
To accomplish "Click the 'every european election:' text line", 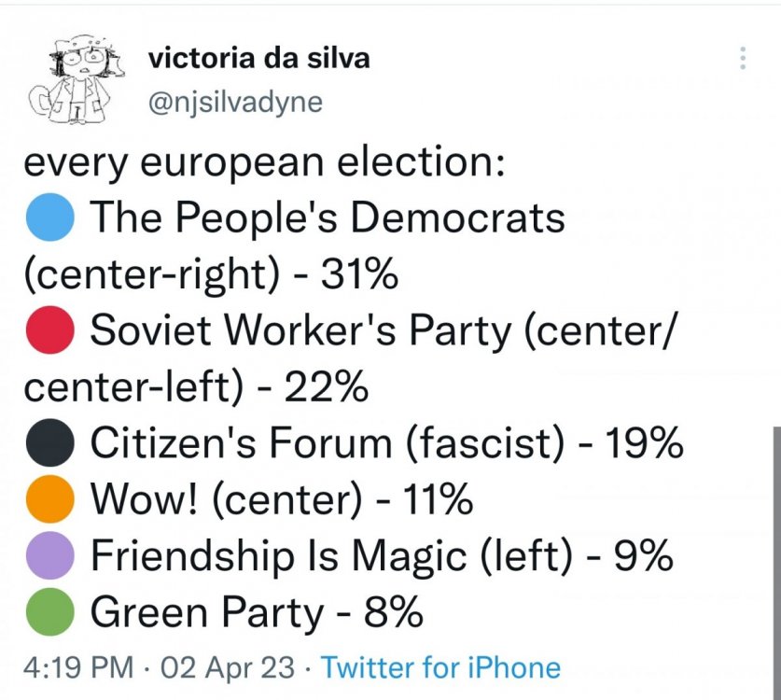I will 264,163.
